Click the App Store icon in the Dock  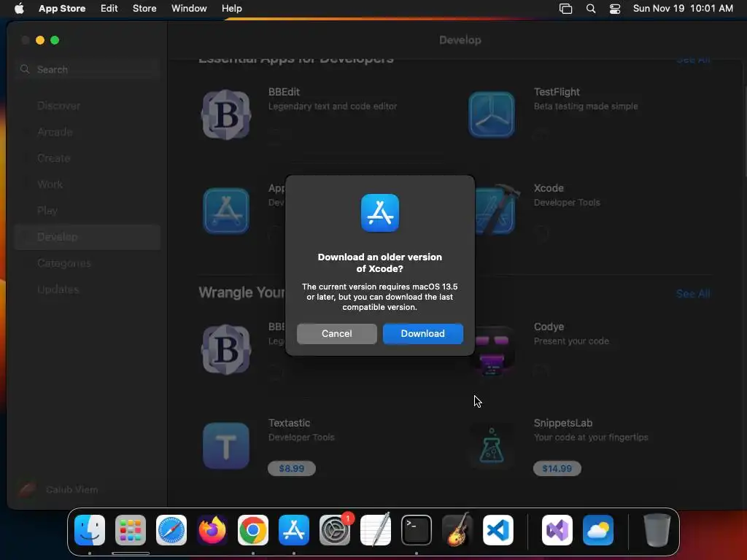[x=294, y=530]
